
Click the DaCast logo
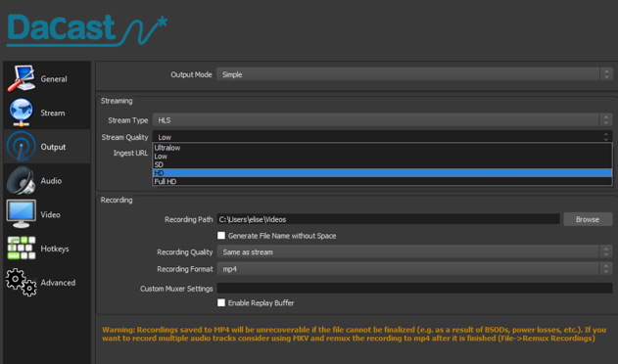click(87, 30)
